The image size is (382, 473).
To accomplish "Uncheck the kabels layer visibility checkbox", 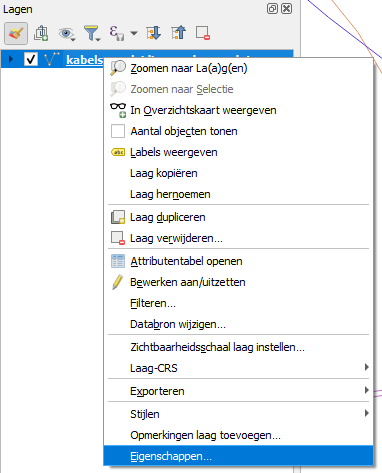I will click(31, 60).
